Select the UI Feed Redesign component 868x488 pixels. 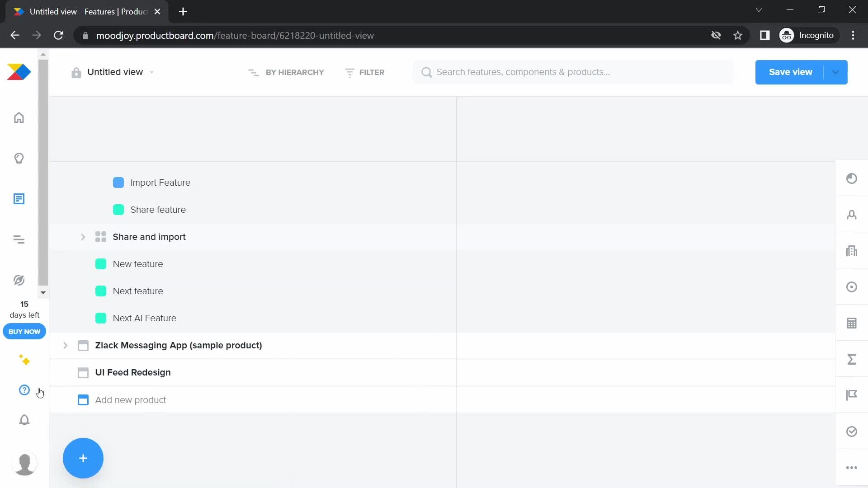coord(133,372)
